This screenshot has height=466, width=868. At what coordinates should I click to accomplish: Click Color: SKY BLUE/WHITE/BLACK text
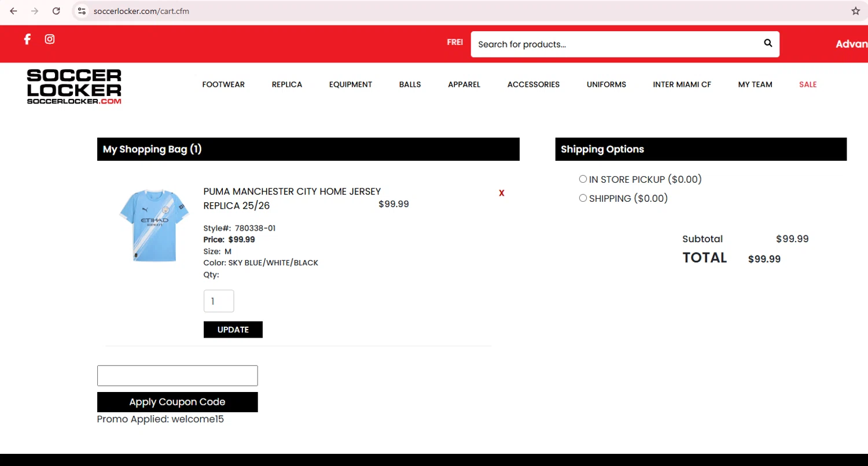tap(261, 263)
